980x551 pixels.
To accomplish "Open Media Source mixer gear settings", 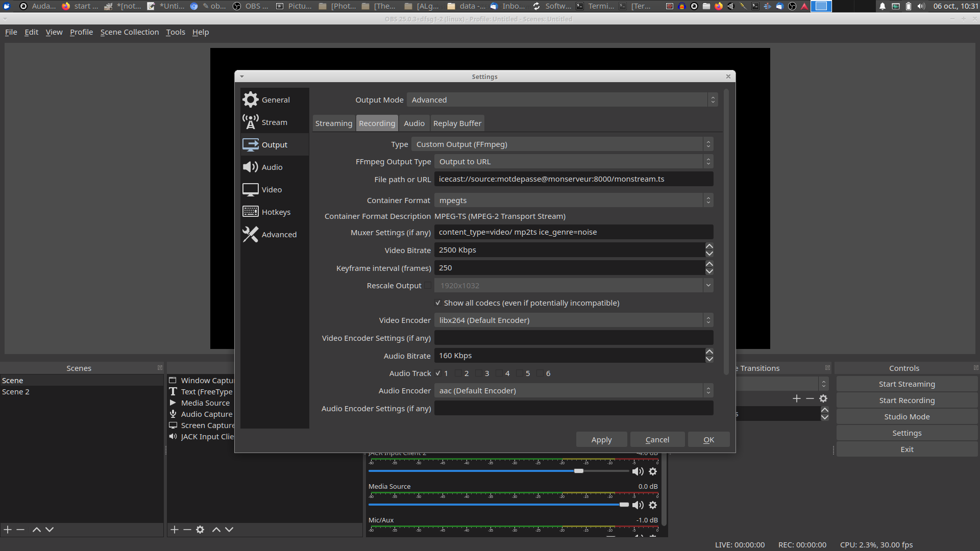I will point(653,505).
